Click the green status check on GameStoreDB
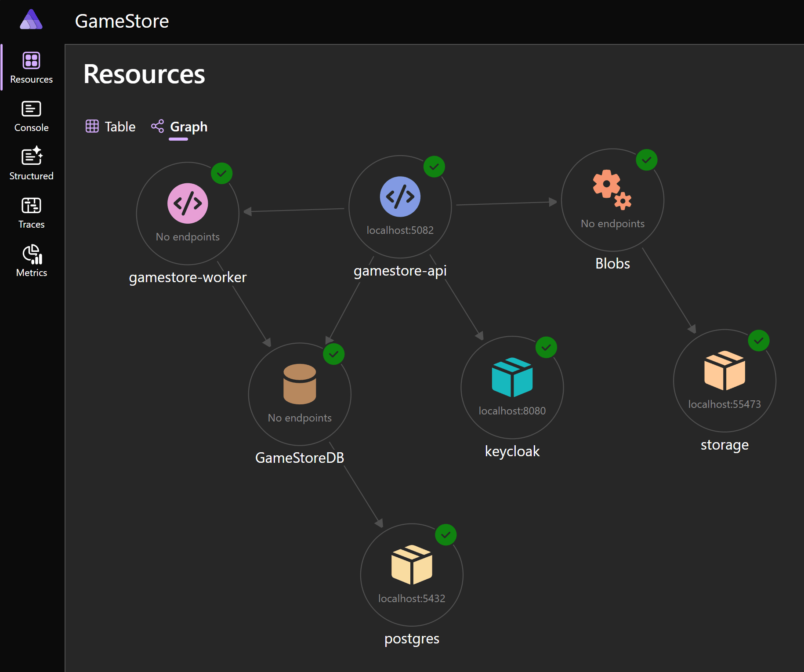 [x=334, y=354]
